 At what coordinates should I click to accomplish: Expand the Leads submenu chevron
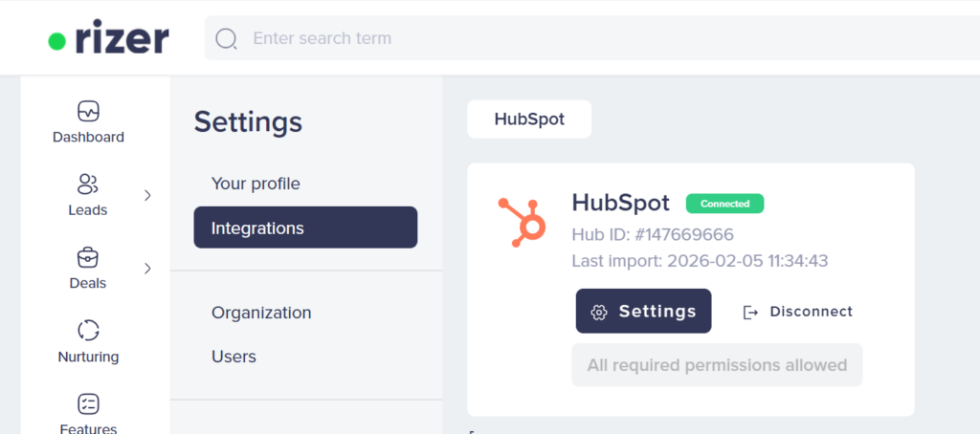click(147, 195)
